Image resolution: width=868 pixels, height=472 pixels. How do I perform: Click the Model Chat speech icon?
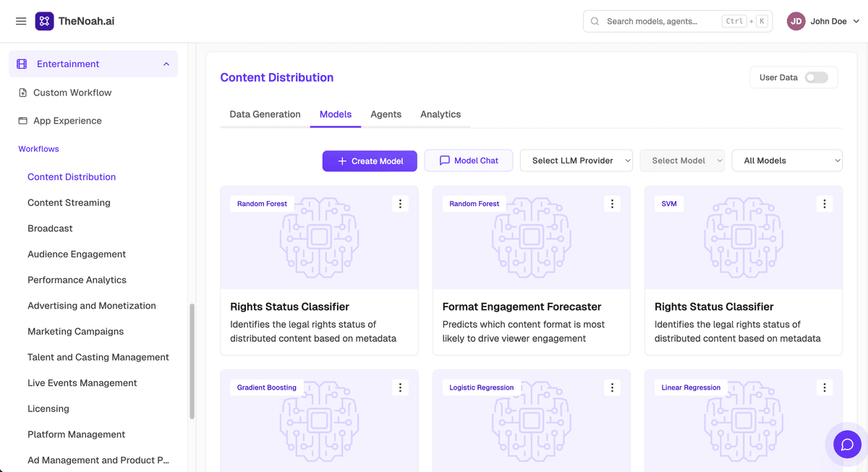[x=444, y=160]
